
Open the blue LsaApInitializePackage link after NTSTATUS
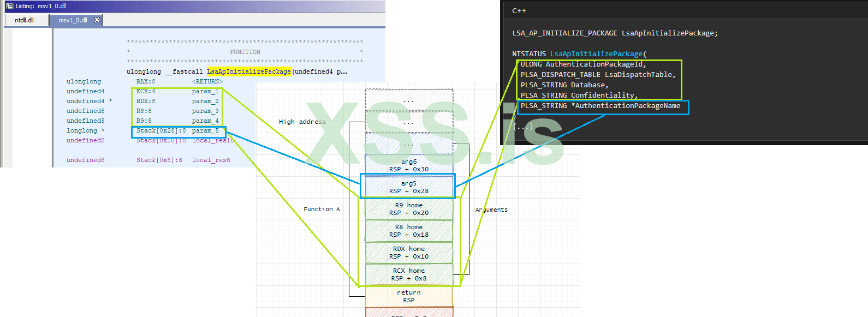click(x=596, y=53)
